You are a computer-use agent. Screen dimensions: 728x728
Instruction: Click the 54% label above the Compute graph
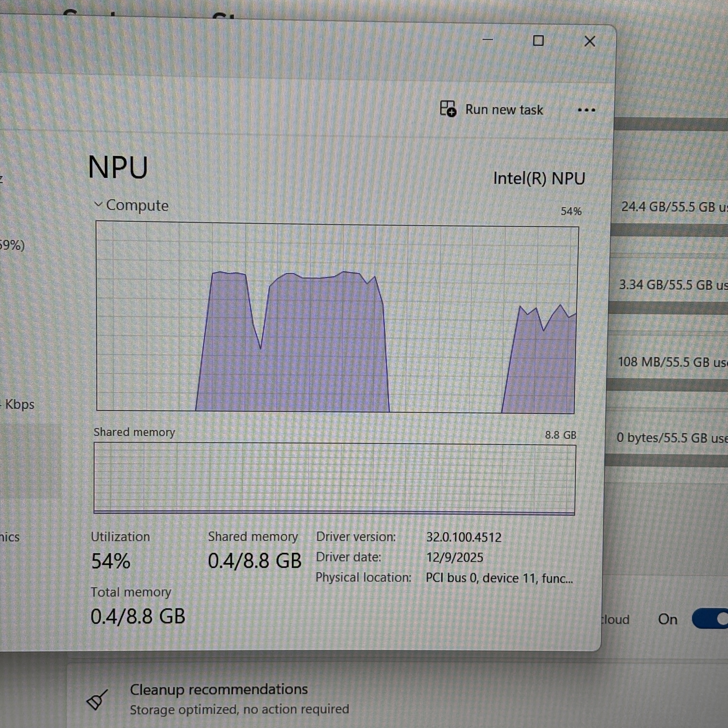571,211
